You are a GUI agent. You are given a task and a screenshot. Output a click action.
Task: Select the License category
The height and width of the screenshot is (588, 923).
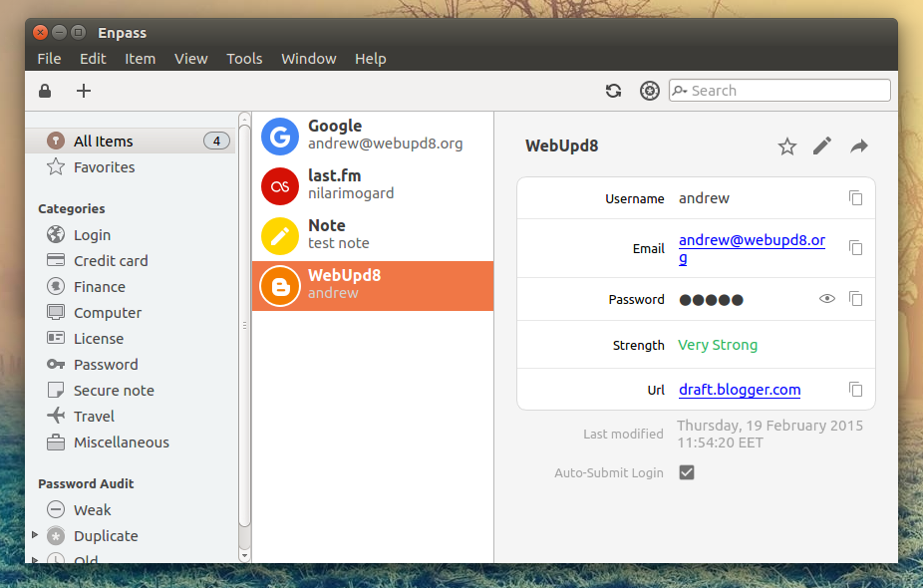[86, 339]
